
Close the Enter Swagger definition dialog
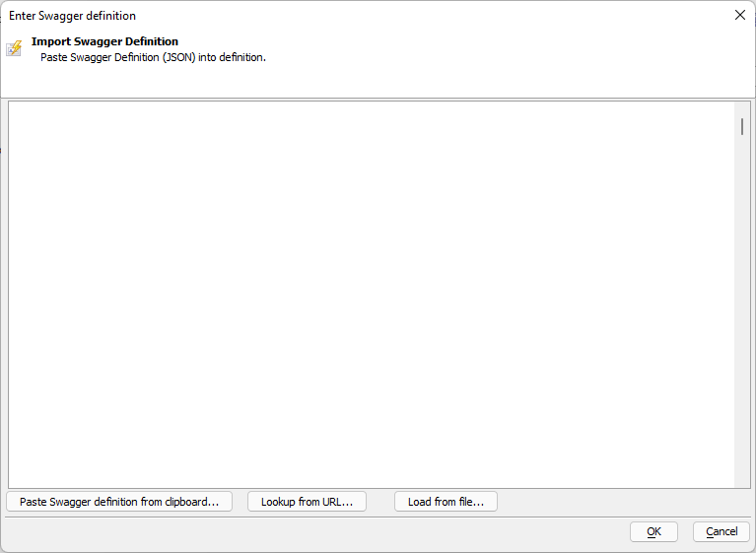(x=740, y=15)
